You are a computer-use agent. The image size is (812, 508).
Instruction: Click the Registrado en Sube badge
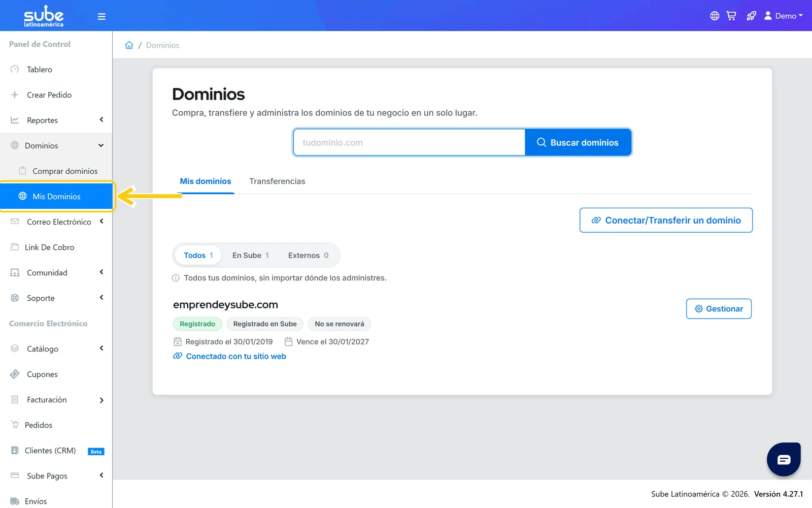265,324
